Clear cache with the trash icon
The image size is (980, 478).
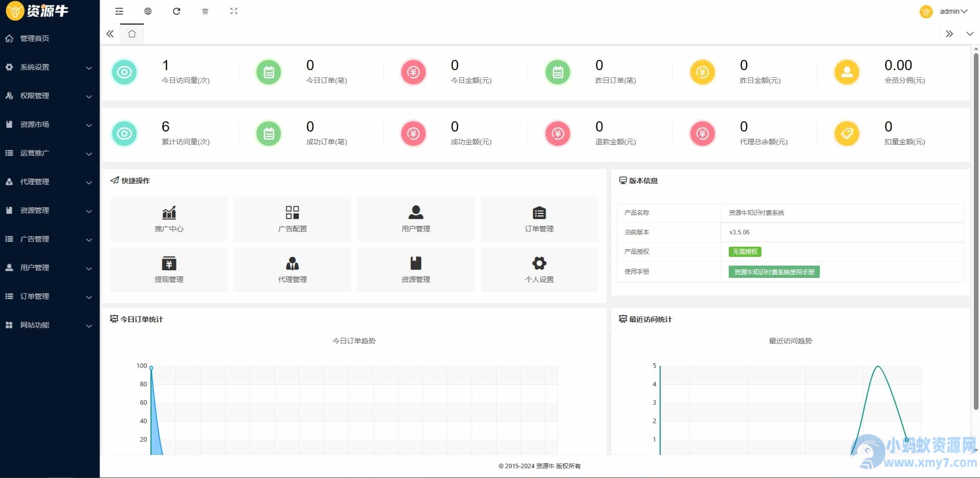click(205, 11)
